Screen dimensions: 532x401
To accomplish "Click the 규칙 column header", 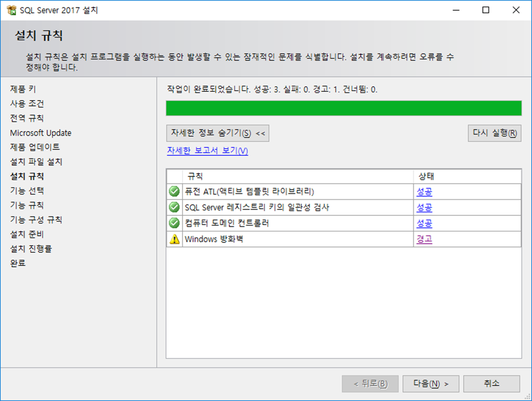I will tap(298, 176).
